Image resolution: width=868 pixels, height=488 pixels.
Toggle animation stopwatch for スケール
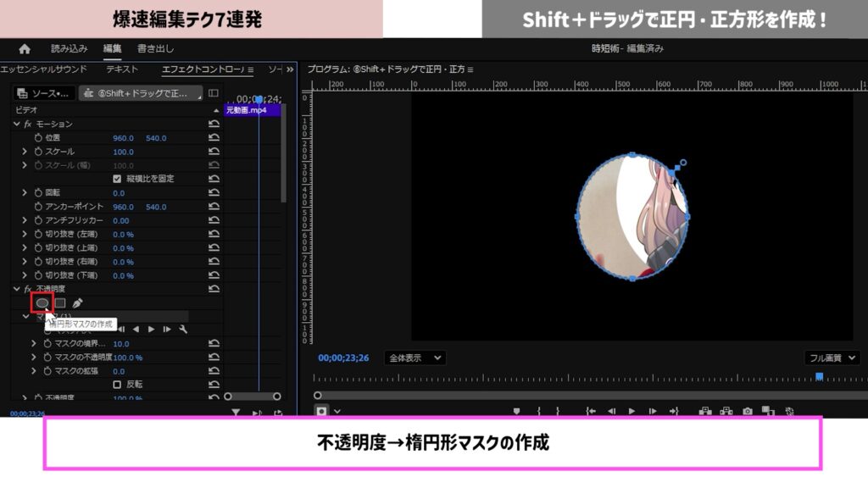pyautogui.click(x=38, y=152)
